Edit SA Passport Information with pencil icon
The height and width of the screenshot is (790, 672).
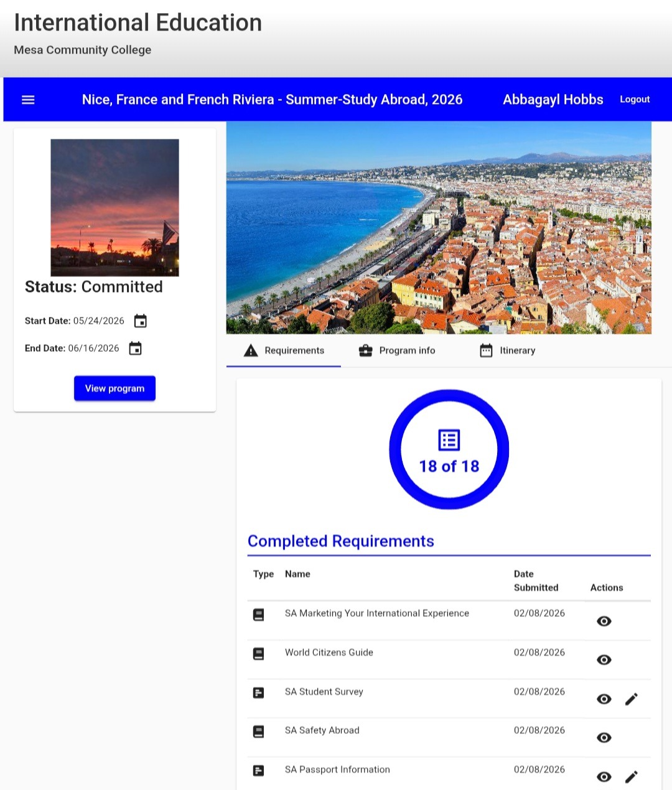tap(631, 776)
